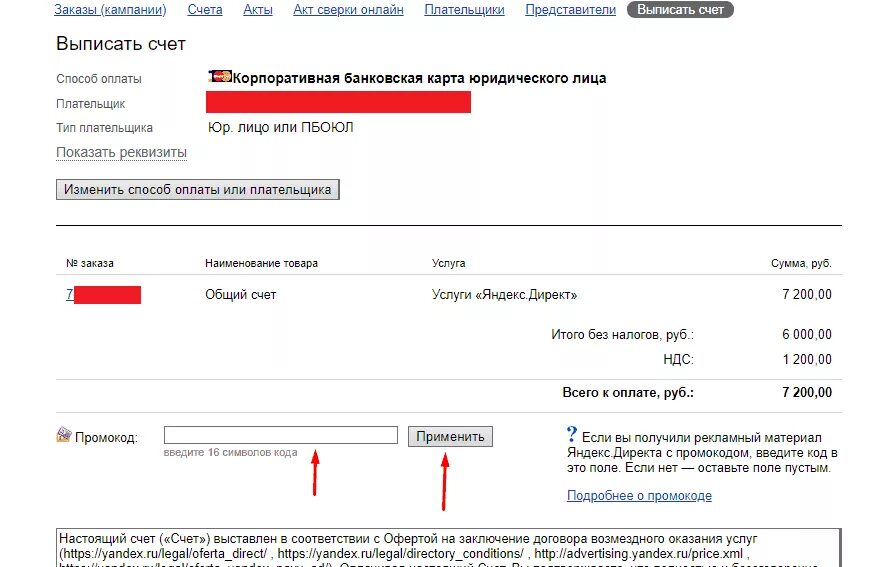Screen dimensions: 882x567
Task: Click Изменить способ оплаты или плательщика button
Action: point(197,190)
